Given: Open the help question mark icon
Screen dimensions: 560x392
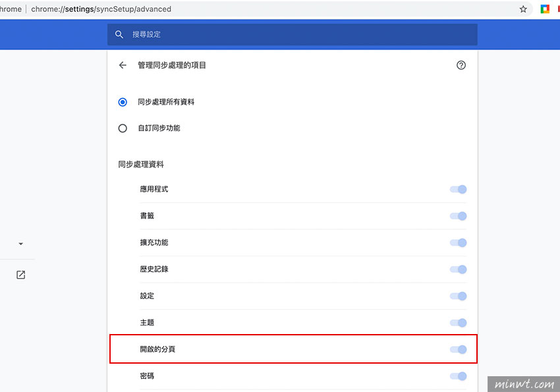Looking at the screenshot, I should 461,65.
